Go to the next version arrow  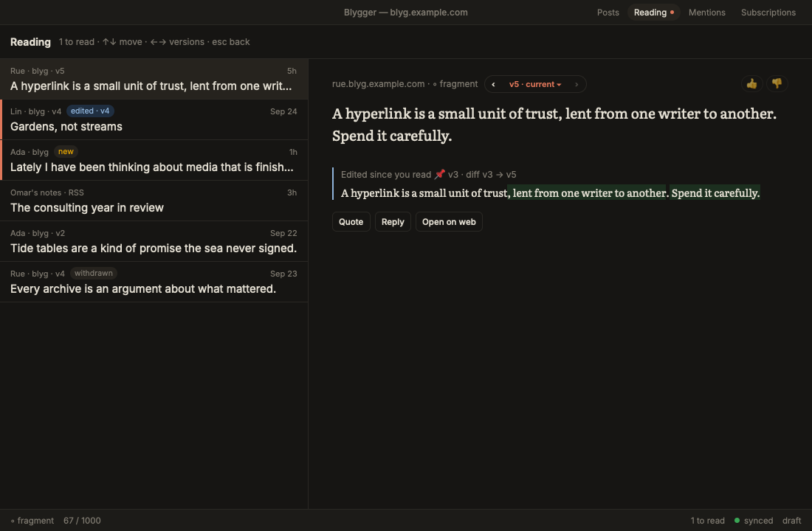tap(577, 84)
